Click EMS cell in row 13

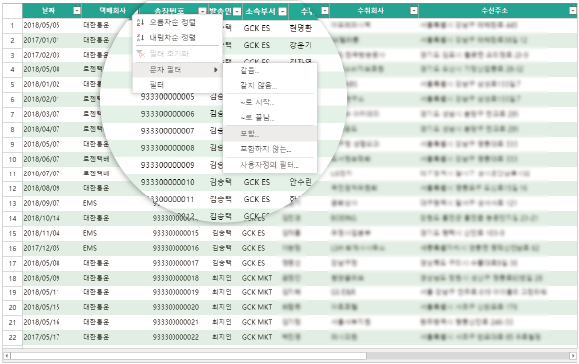click(x=90, y=203)
